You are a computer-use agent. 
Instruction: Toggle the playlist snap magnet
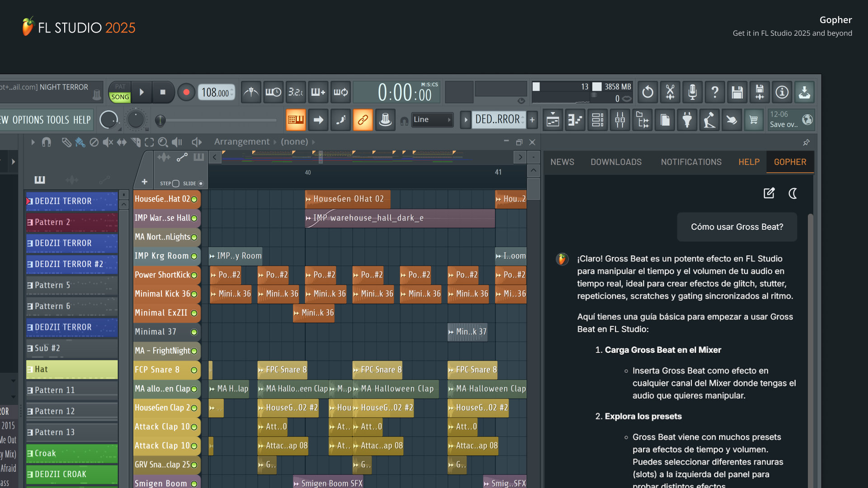pos(46,142)
